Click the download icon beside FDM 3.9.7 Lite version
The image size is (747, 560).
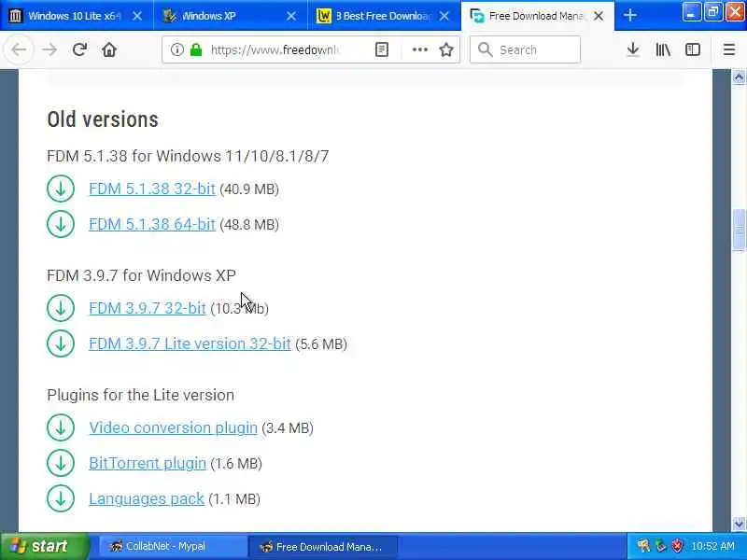click(61, 343)
